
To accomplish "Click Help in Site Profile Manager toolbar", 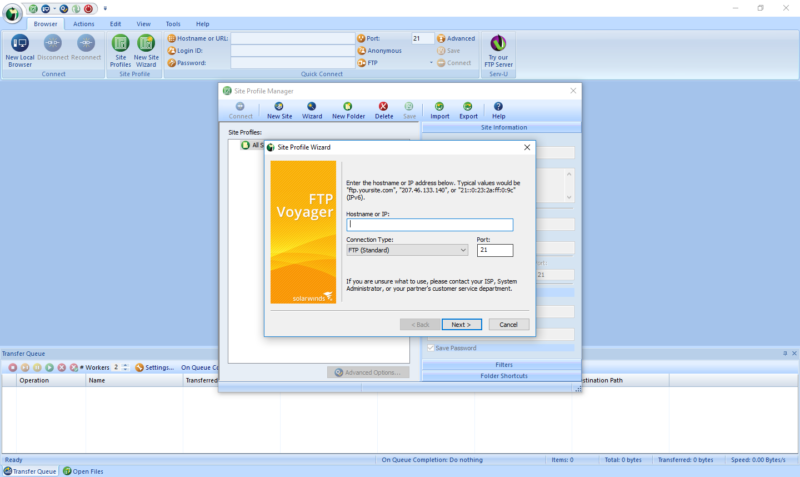I will coord(498,110).
